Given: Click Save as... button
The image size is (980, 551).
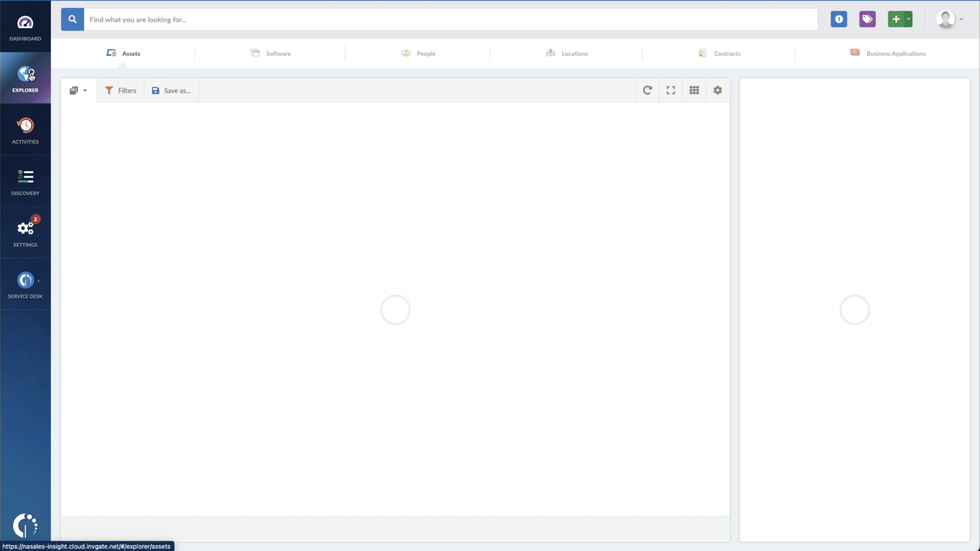Looking at the screenshot, I should (171, 90).
